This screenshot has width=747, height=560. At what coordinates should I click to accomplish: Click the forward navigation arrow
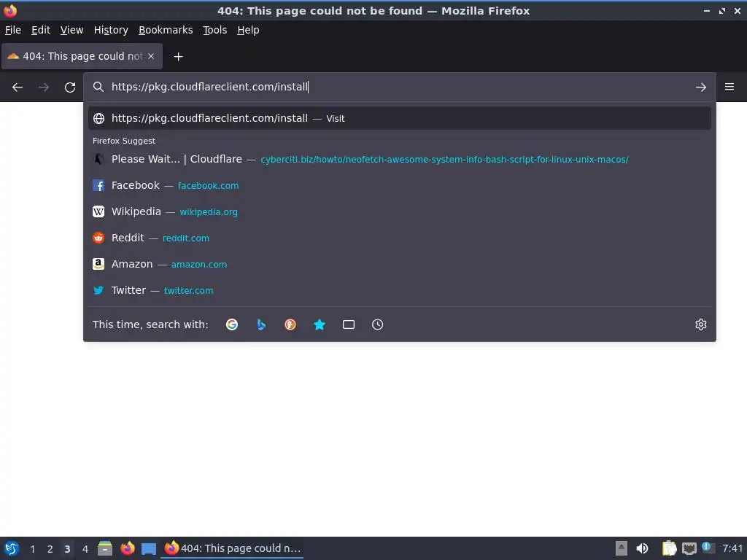click(x=44, y=87)
